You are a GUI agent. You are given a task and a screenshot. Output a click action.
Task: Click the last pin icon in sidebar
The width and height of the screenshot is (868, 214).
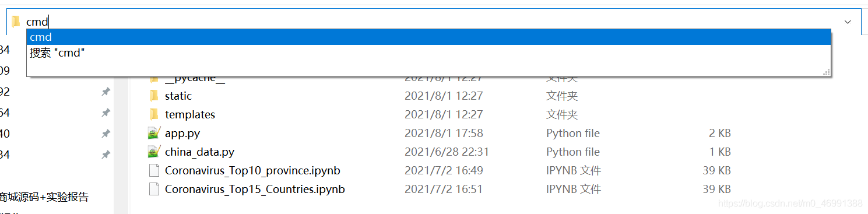coord(106,155)
